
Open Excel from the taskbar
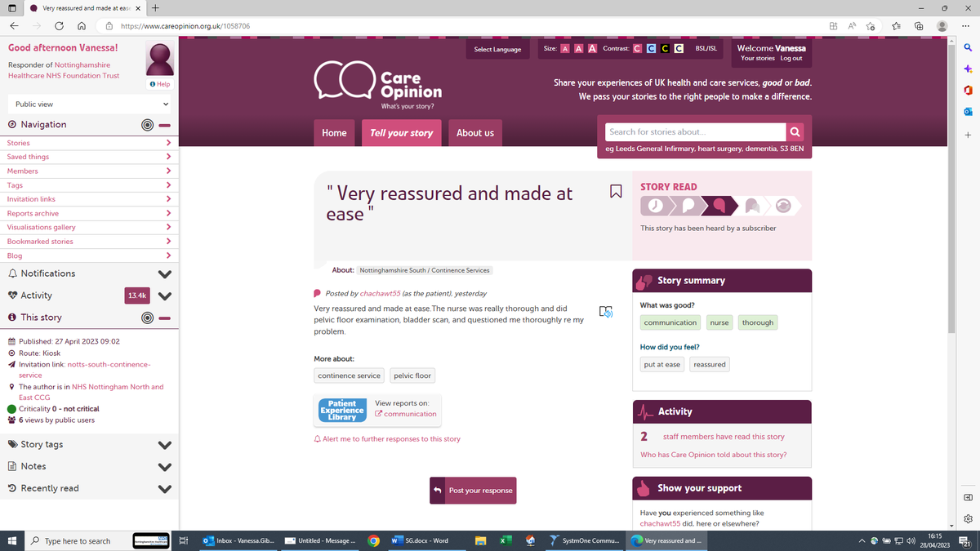(x=506, y=540)
